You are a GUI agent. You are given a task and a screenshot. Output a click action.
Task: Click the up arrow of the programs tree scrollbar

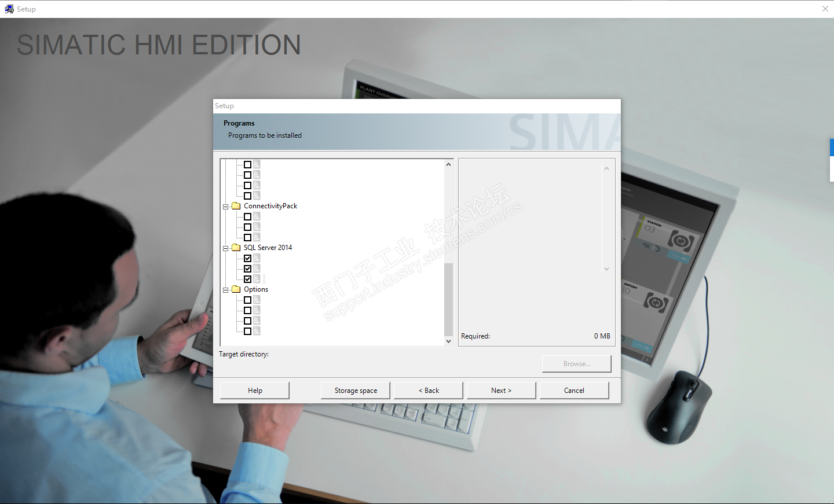(x=448, y=164)
